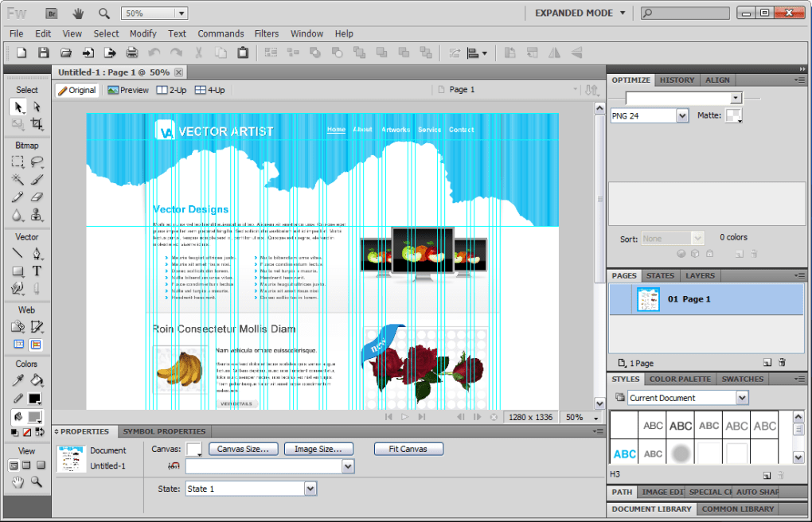Open the zoom percentage dropdown in the toolbar
Viewport: 812px width, 522px height.
[x=182, y=13]
